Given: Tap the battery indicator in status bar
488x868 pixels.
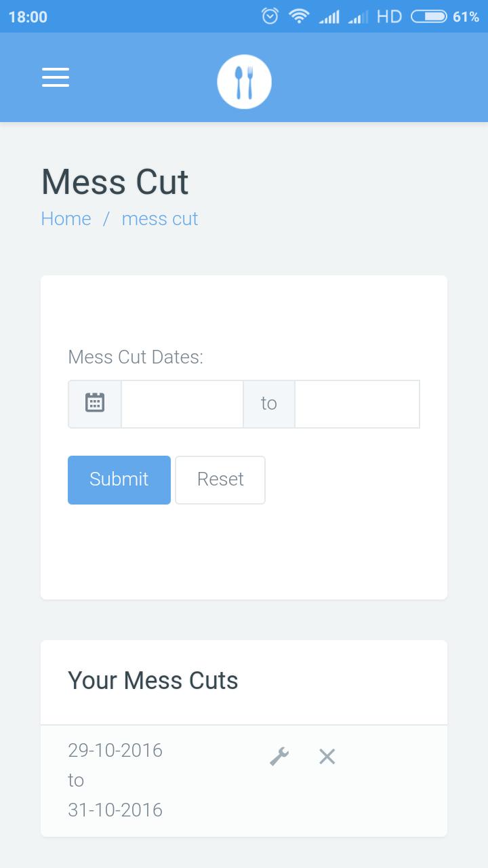Looking at the screenshot, I should 429,16.
